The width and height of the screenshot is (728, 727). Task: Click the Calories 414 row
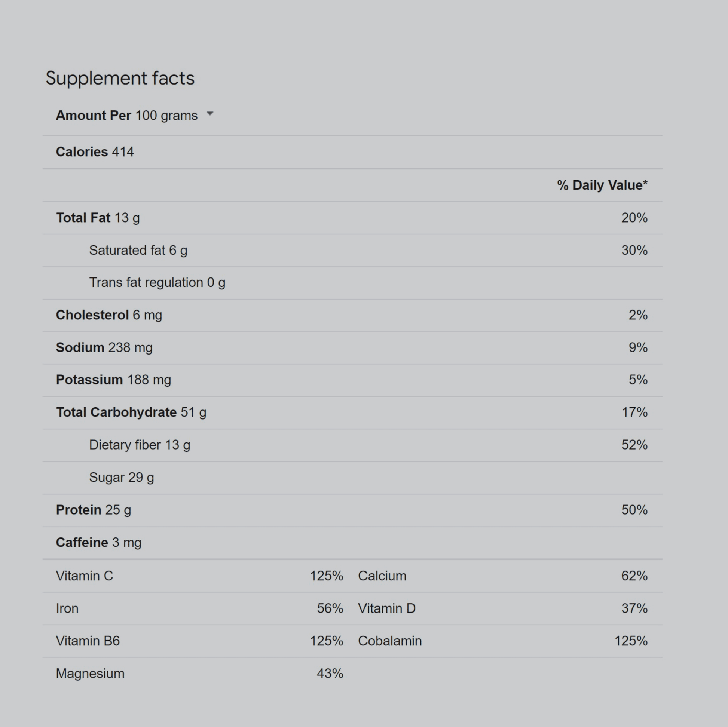pos(95,152)
